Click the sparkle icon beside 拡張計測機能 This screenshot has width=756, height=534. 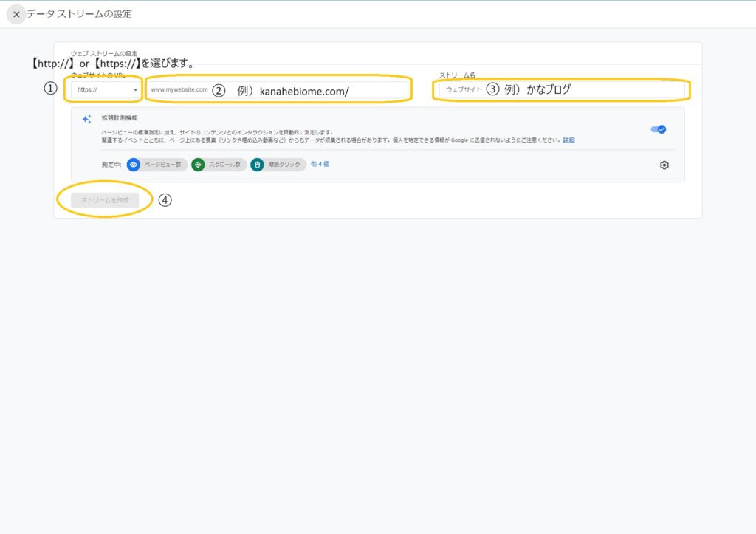(x=86, y=119)
